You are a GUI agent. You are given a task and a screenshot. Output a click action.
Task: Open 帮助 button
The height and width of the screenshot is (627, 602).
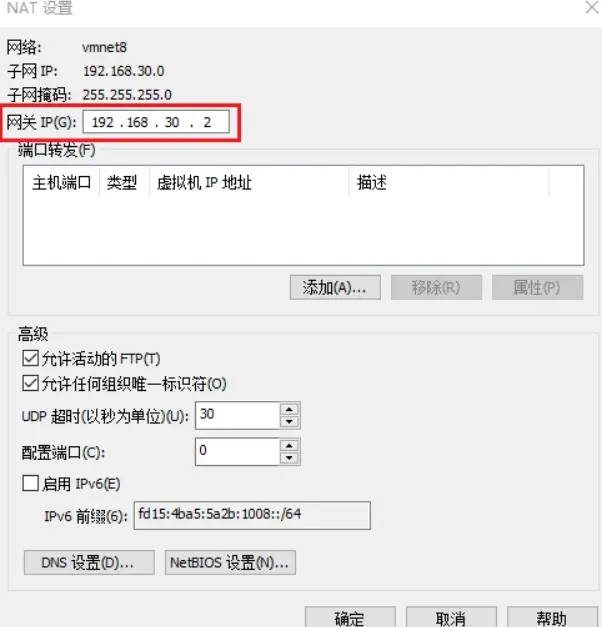pyautogui.click(x=552, y=618)
